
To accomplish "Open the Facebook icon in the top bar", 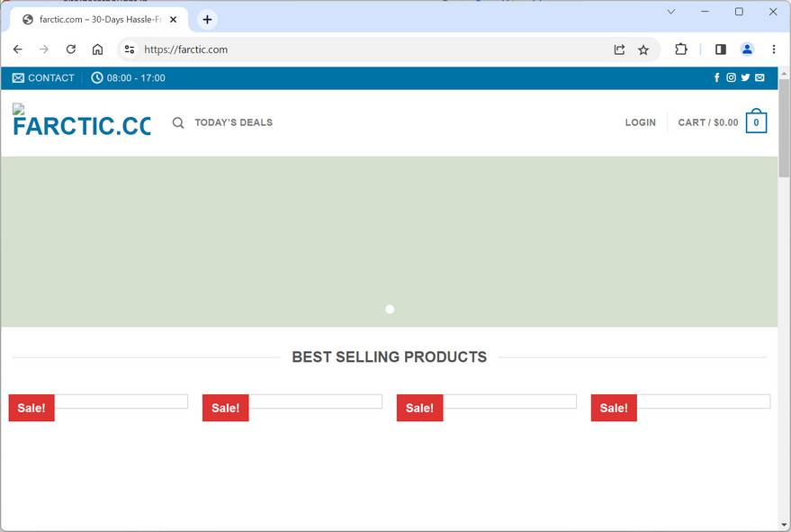I will point(717,77).
